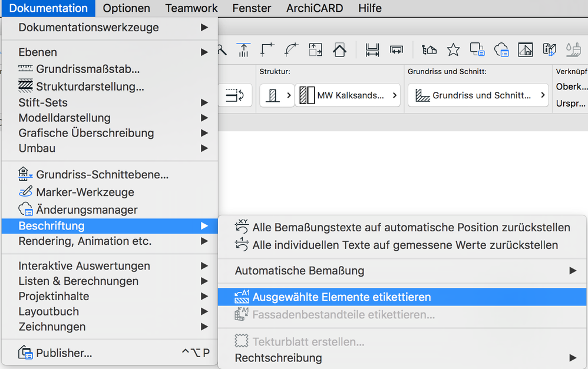Viewport: 588px width, 369px height.
Task: Reset all Bemaßungstexte to automatic position
Action: point(402,227)
